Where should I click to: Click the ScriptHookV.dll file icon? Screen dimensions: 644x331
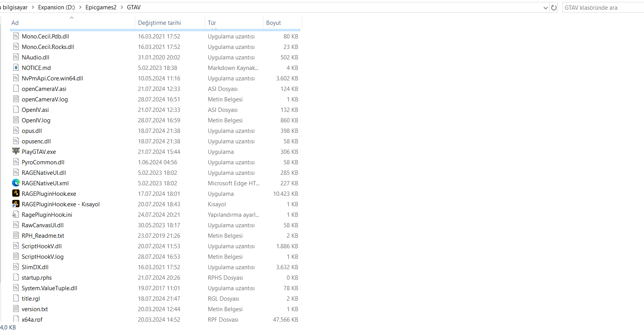point(16,246)
